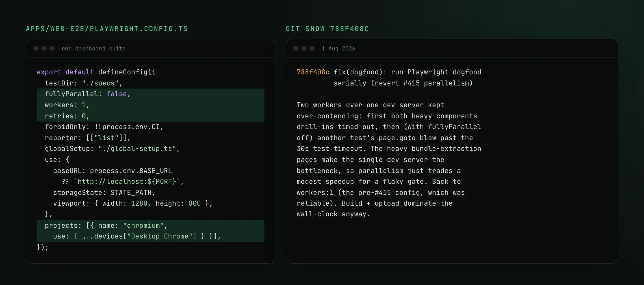Click the "GIT SHOW 788F408C" heading

pos(327,29)
